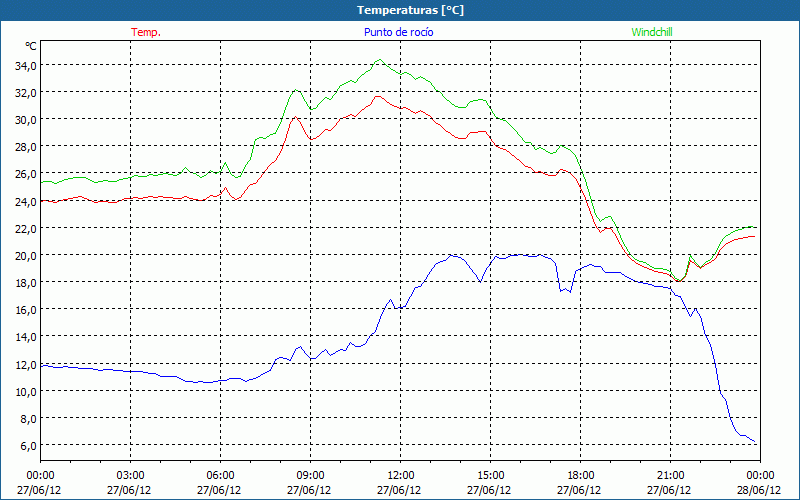Click the 26,0 y-axis value
800x500 pixels.
(26, 174)
